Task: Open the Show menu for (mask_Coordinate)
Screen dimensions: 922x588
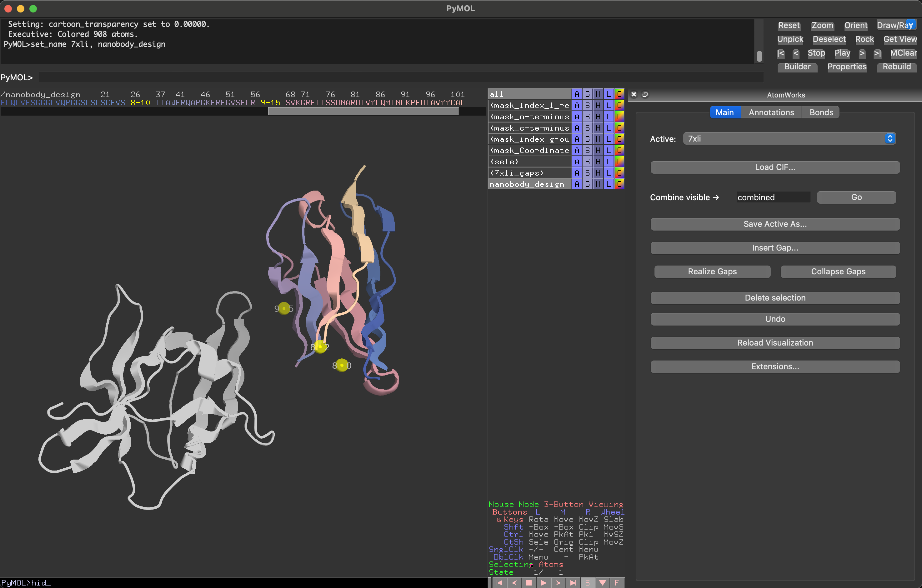Action: 587,151
